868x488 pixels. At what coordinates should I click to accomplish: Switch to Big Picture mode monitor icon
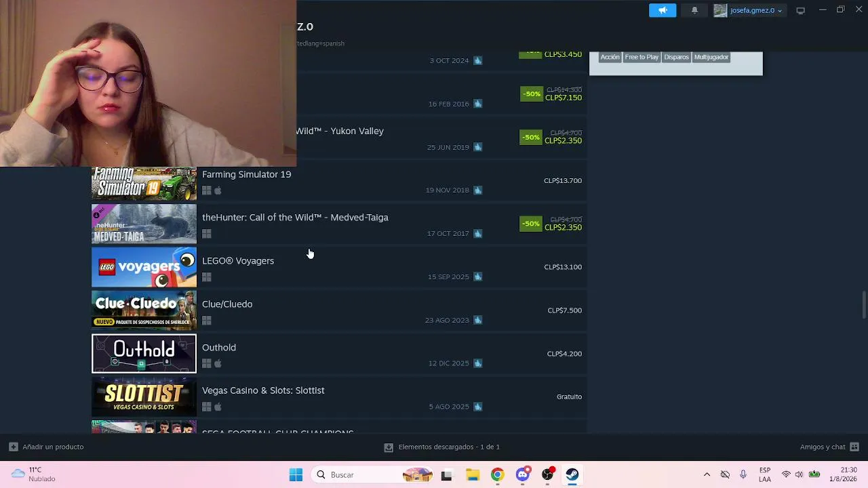800,10
